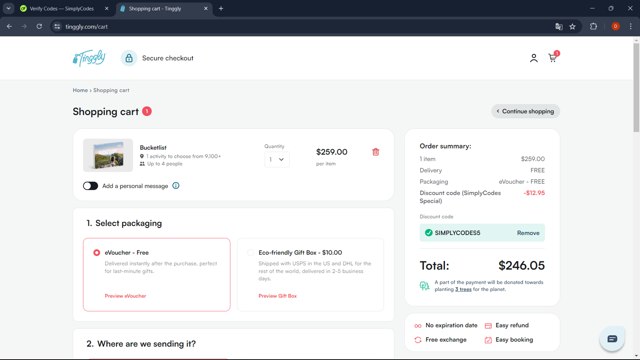
Task: Open browser extensions puzzle icon
Action: click(593, 27)
